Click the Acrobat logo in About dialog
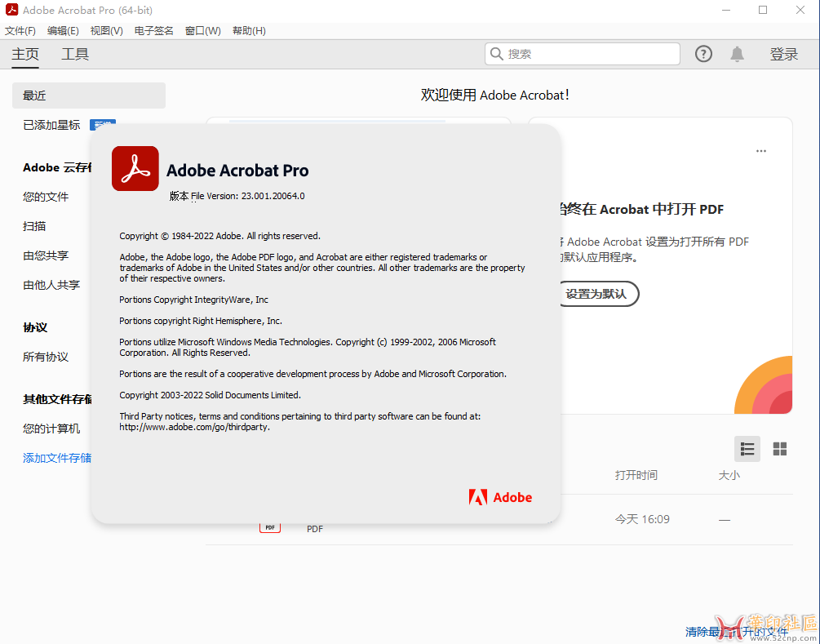 pos(135,168)
